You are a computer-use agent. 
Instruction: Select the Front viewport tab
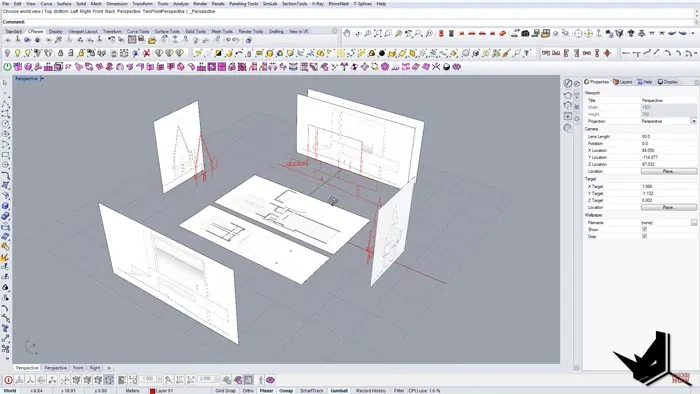78,368
